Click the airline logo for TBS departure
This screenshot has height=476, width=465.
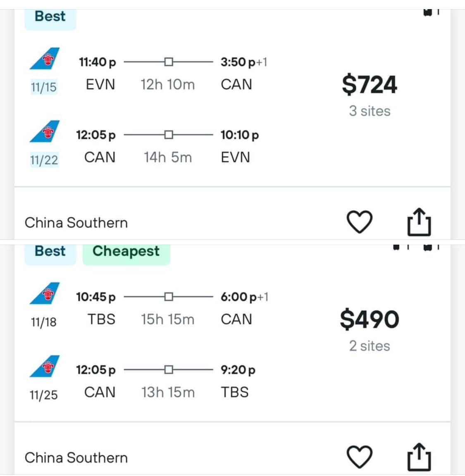[45, 293]
